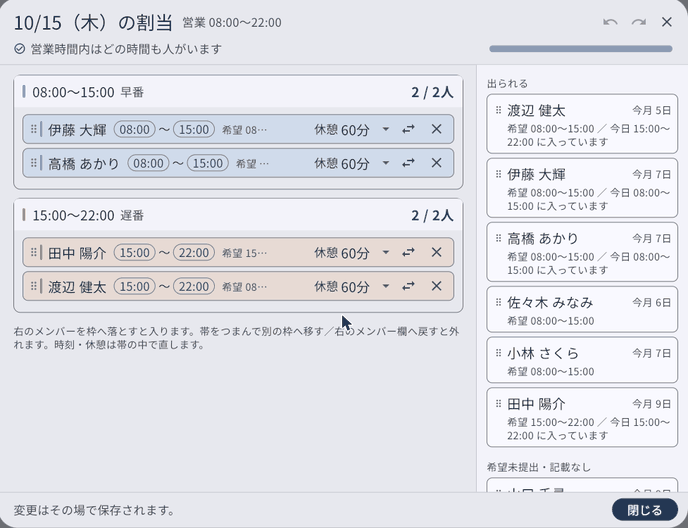This screenshot has height=528, width=688.
Task: Edit 渡辺 健太 start time 15:00
Action: click(x=135, y=287)
